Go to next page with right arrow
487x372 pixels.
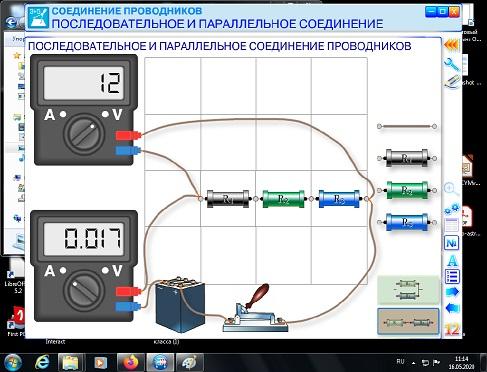tap(452, 292)
